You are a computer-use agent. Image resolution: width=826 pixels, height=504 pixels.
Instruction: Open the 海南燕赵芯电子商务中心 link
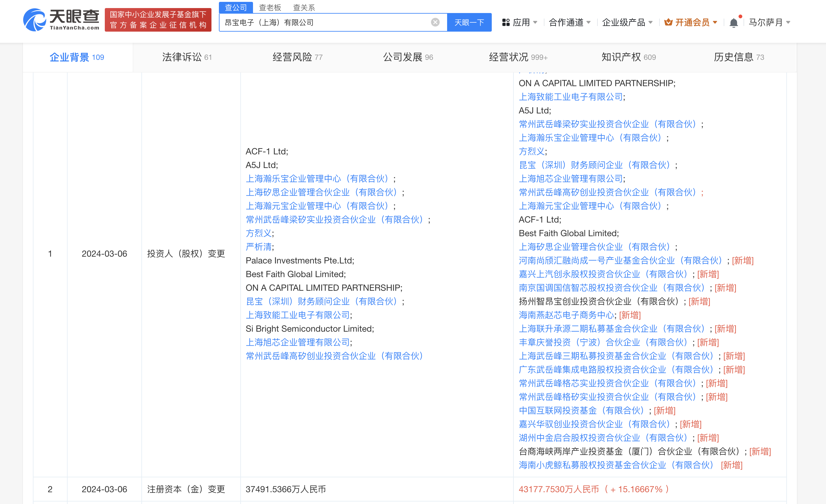(566, 315)
